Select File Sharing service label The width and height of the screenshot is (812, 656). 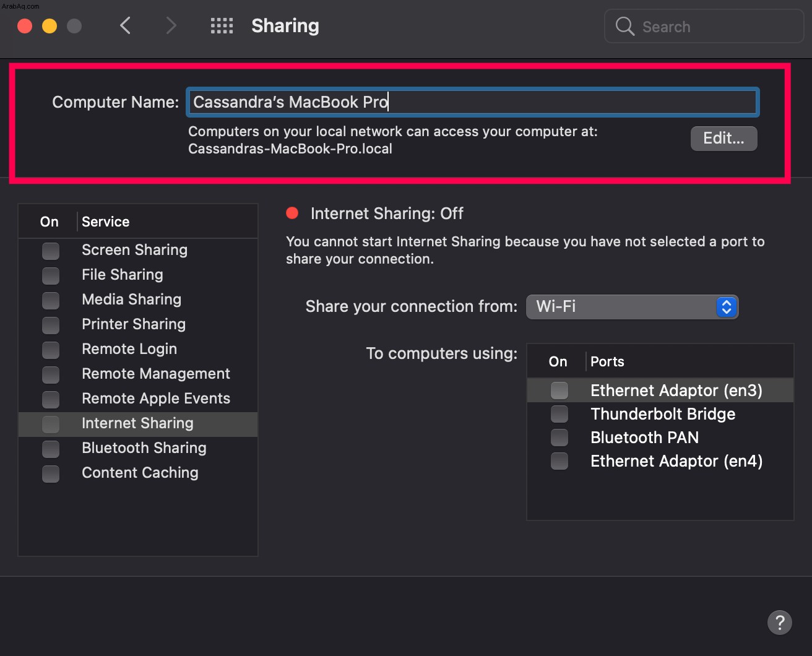123,275
